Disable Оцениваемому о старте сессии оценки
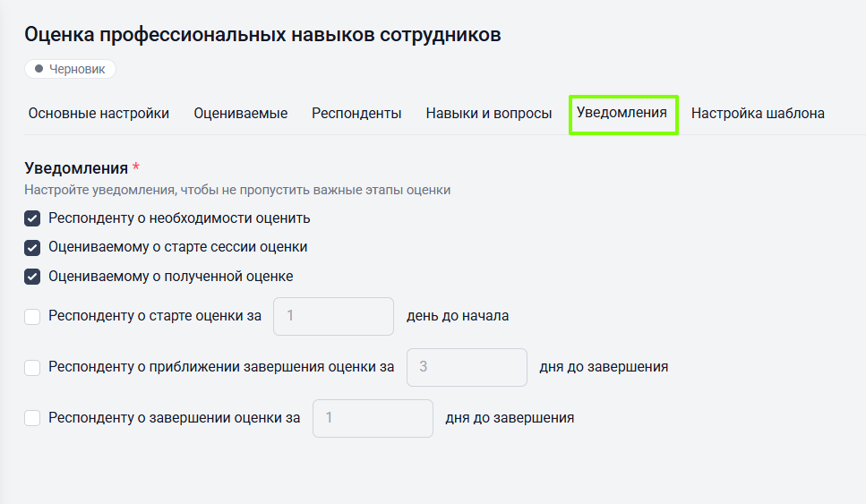866x504 pixels. 32,247
